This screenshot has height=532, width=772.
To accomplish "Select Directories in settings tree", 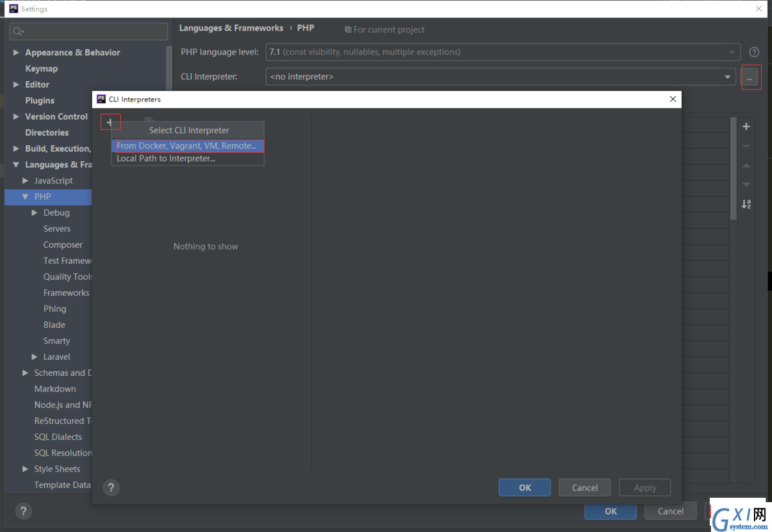I will tap(47, 133).
